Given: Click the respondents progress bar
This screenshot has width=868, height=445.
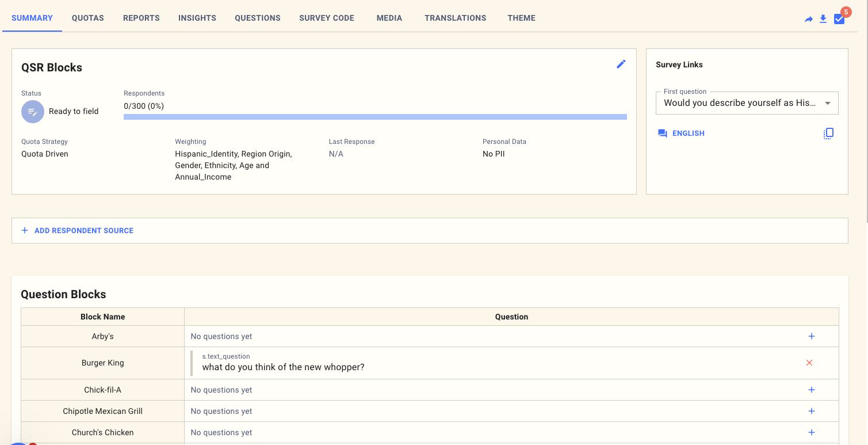Looking at the screenshot, I should point(375,117).
